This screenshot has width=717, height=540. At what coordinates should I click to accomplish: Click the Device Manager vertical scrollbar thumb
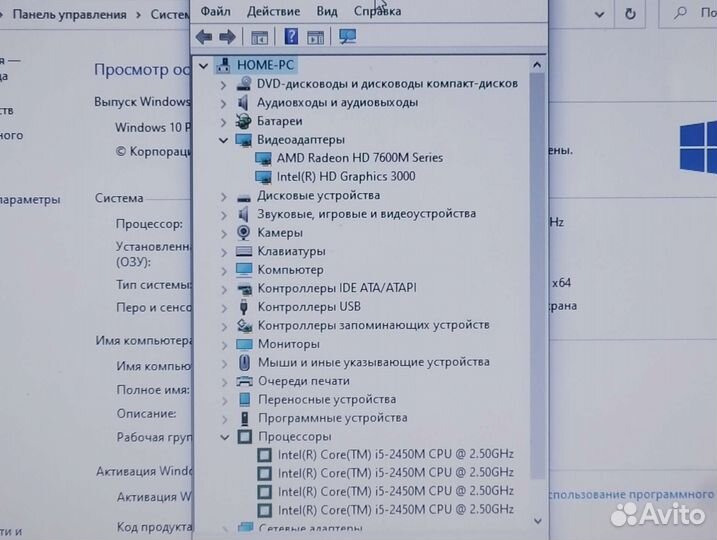tap(537, 276)
